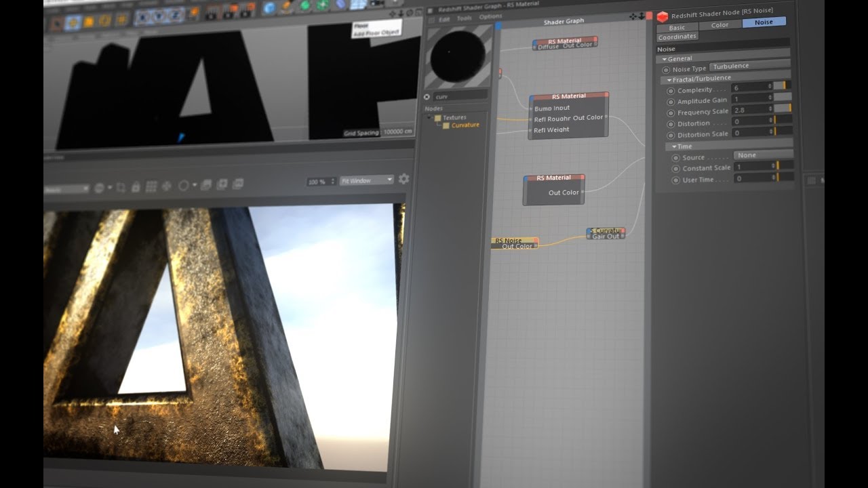Click the material preview sphere thumbnail
The image size is (868, 488).
click(458, 55)
